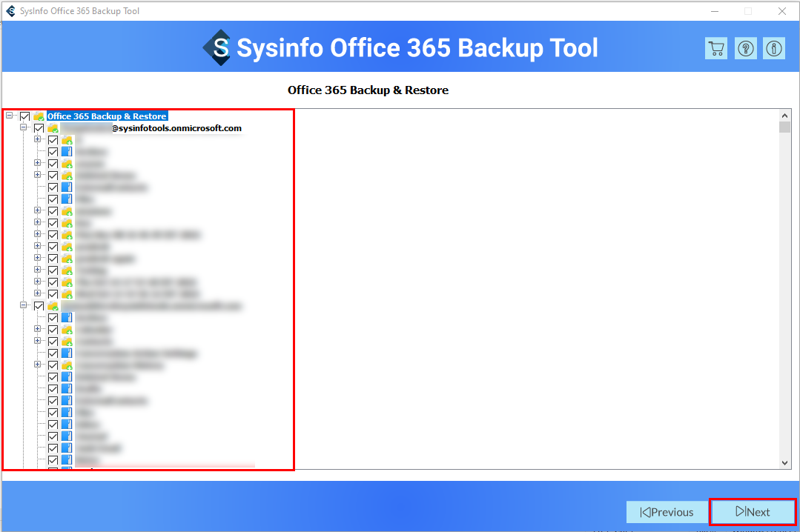Toggle the second mailbox account's checkbox
Screen dimensions: 800x532
pyautogui.click(x=39, y=306)
